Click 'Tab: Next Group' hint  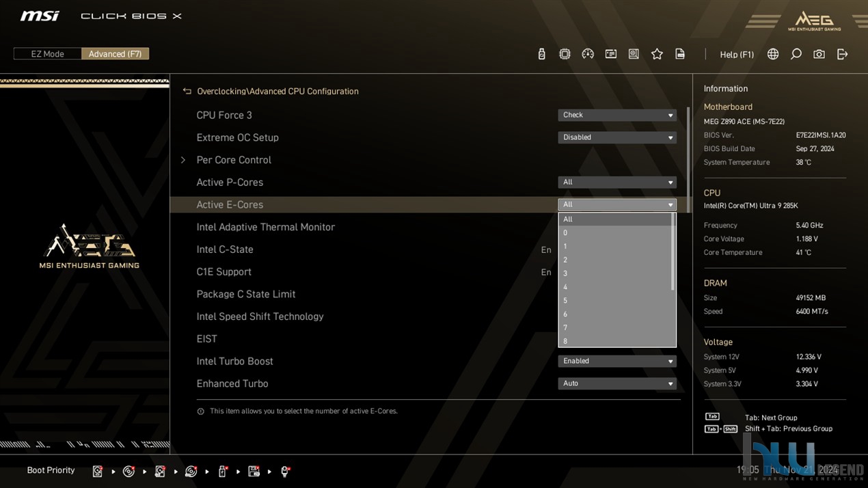click(771, 418)
